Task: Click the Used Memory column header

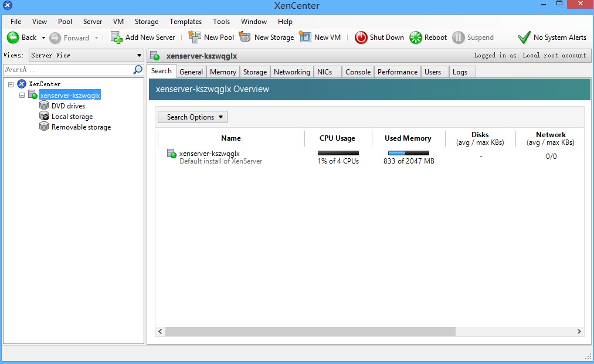Action: [x=408, y=138]
